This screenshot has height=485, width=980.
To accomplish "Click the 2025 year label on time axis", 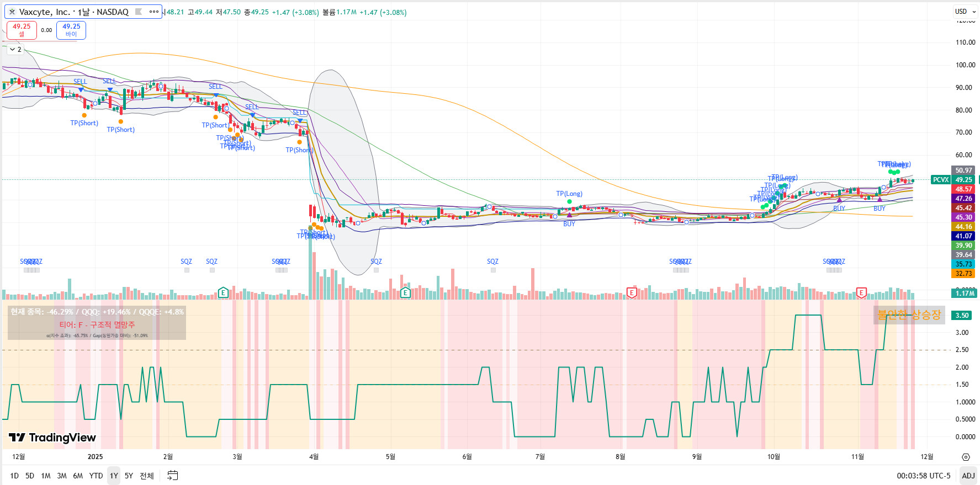I will coord(95,457).
